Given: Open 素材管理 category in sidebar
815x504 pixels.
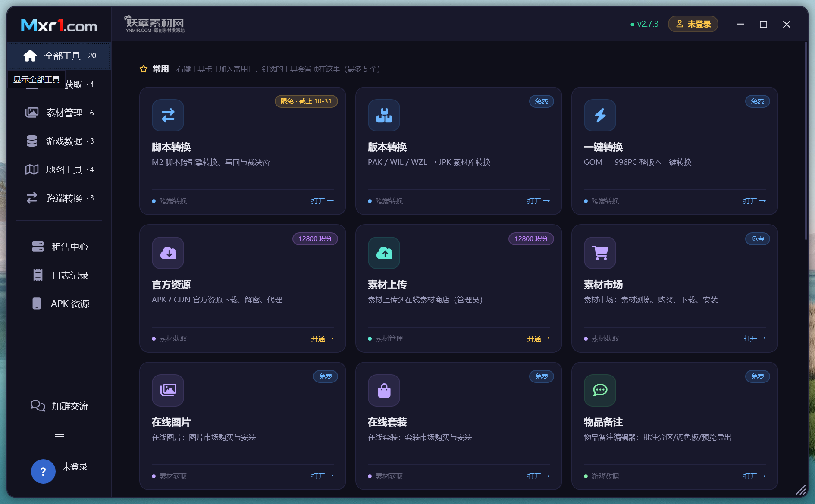Looking at the screenshot, I should coord(60,113).
